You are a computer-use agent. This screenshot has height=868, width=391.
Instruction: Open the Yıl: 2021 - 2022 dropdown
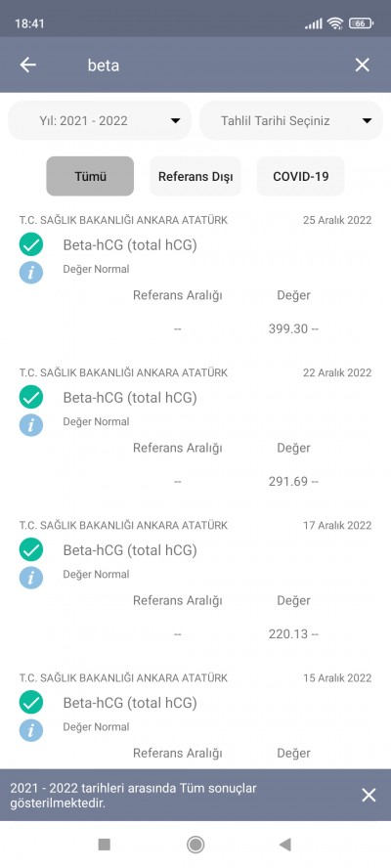100,120
